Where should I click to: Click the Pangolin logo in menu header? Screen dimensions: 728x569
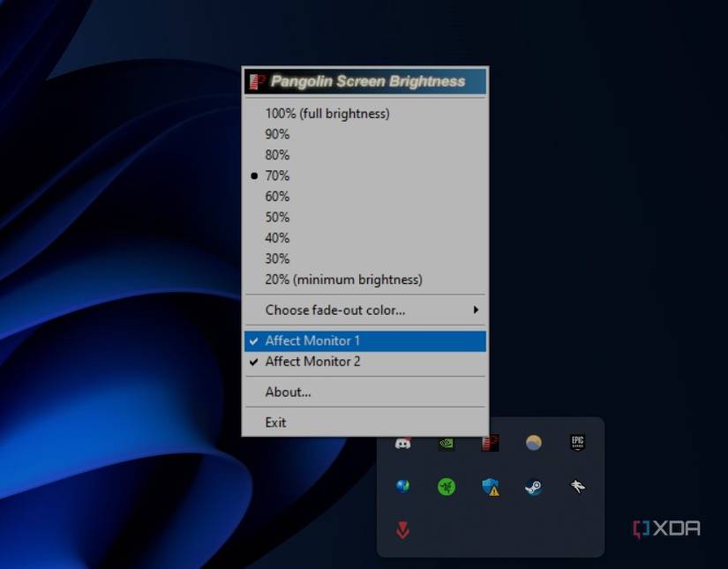(x=257, y=82)
